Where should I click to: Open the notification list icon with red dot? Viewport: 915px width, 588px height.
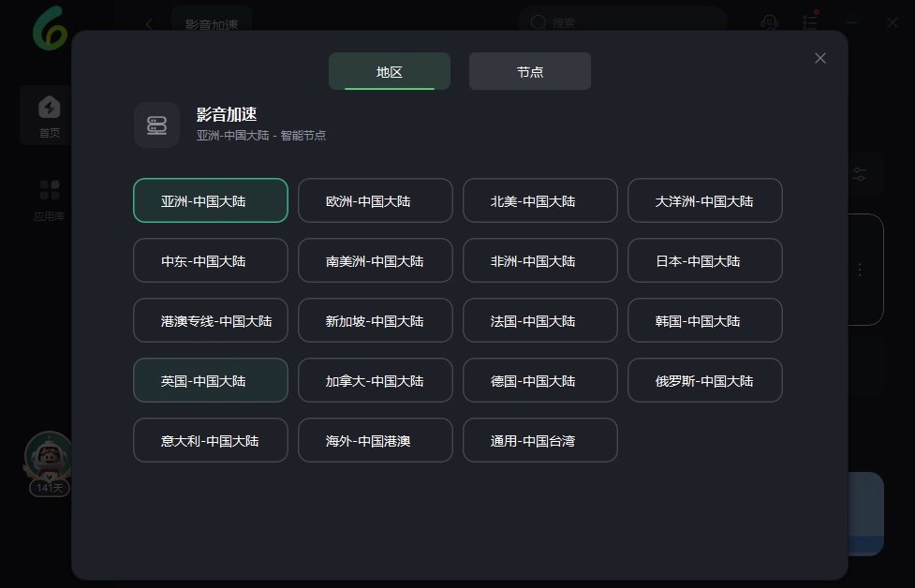point(810,22)
